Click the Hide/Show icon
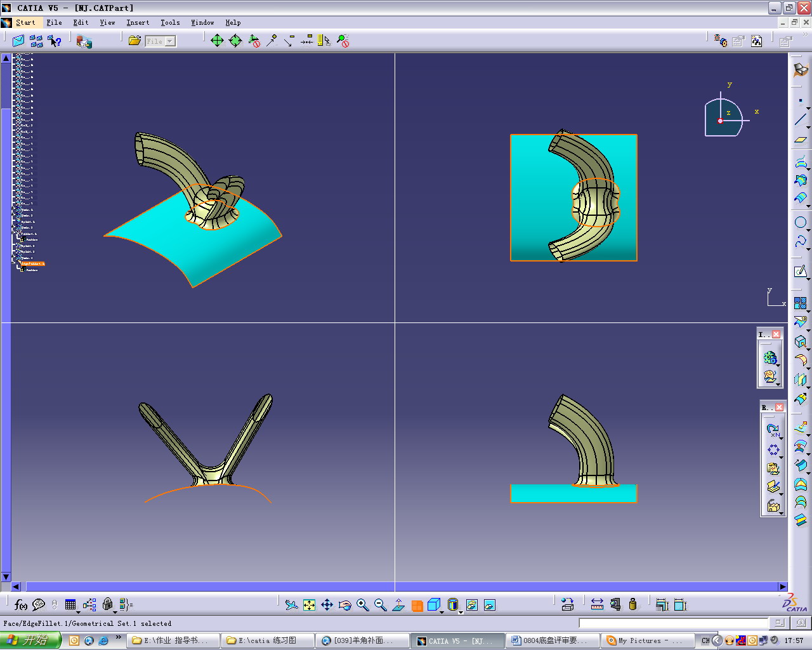This screenshot has width=812, height=650. click(471, 605)
